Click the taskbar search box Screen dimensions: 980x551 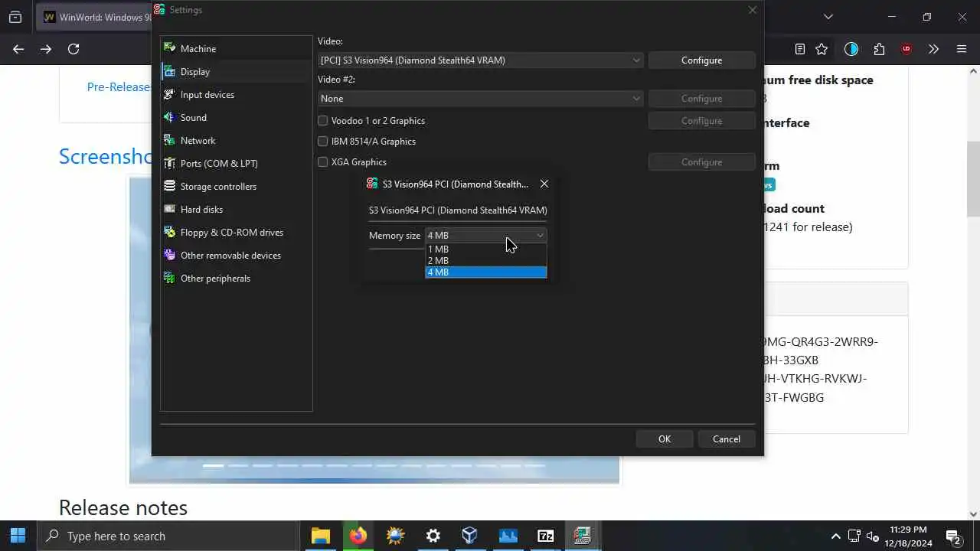pos(168,536)
